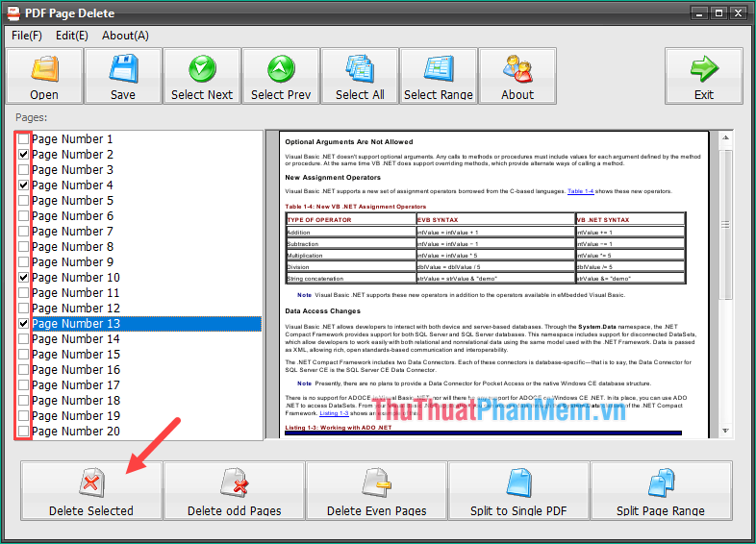
Task: Click the PDF Page Delete title bar icon
Action: [x=13, y=13]
